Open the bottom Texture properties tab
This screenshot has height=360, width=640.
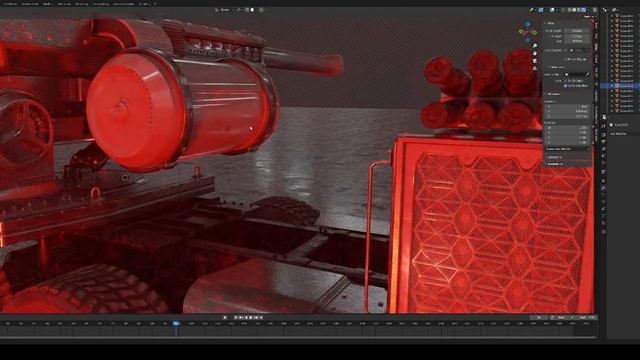(604, 231)
